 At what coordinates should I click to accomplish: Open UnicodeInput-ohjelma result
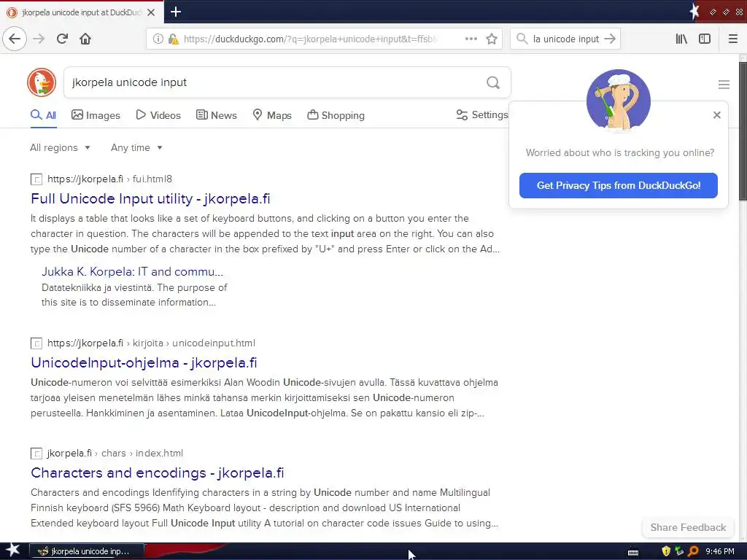click(x=144, y=363)
